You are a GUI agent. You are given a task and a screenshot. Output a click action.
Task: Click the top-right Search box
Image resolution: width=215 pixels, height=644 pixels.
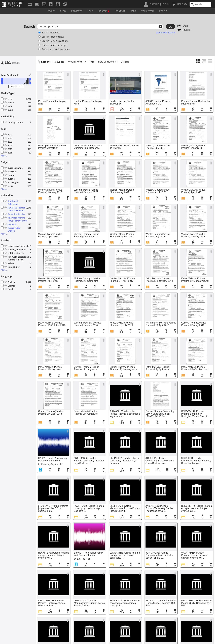click(x=200, y=4)
